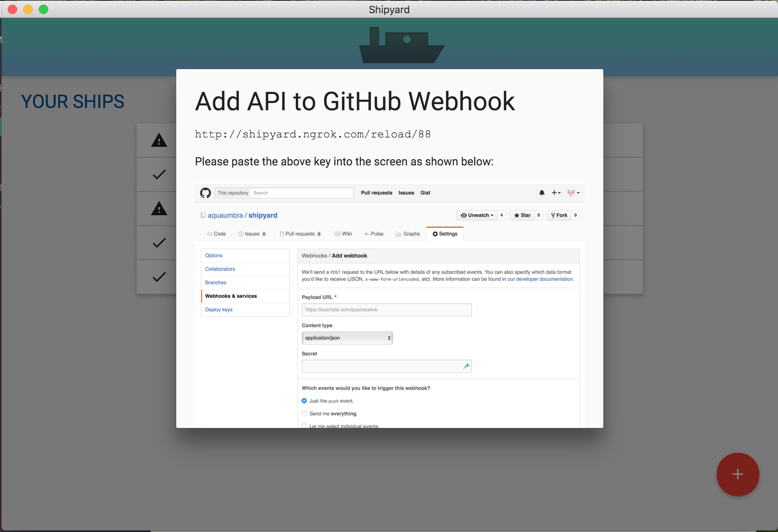Image resolution: width=778 pixels, height=532 pixels.
Task: Open the Webhooks & services sidebar item
Action: [x=231, y=296]
